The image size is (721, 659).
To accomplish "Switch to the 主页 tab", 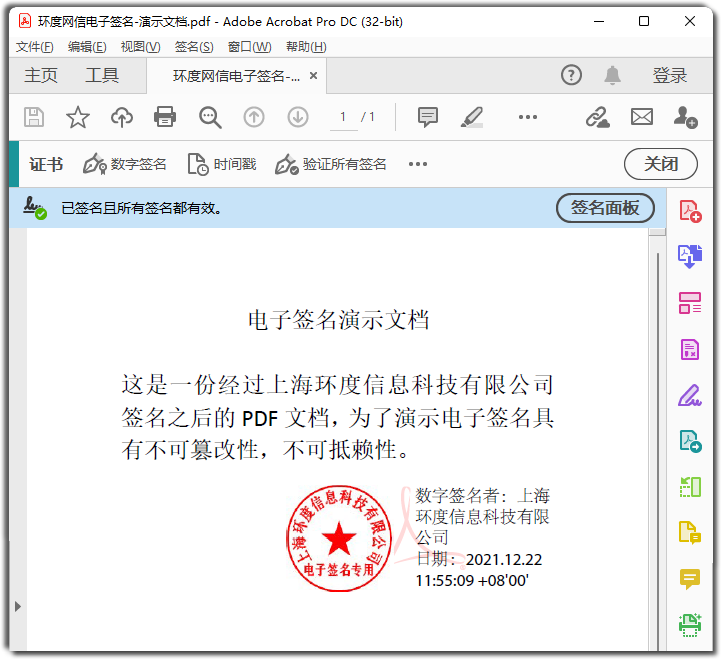I will coord(41,75).
